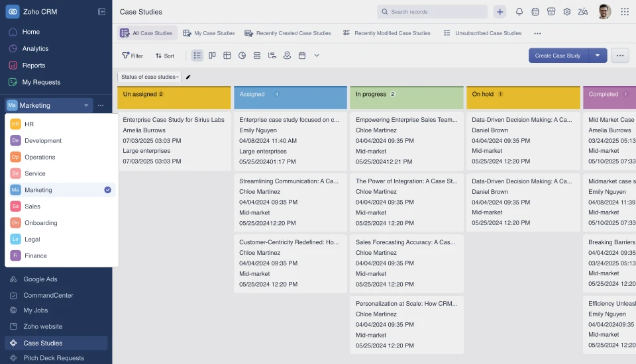Open the calendar icon in the top bar
The width and height of the screenshot is (636, 364).
[535, 12]
